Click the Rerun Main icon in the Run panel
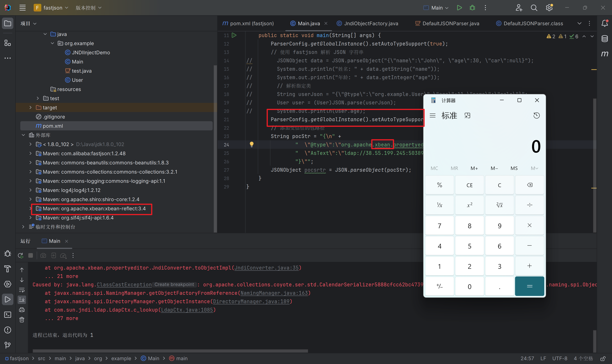 point(21,256)
